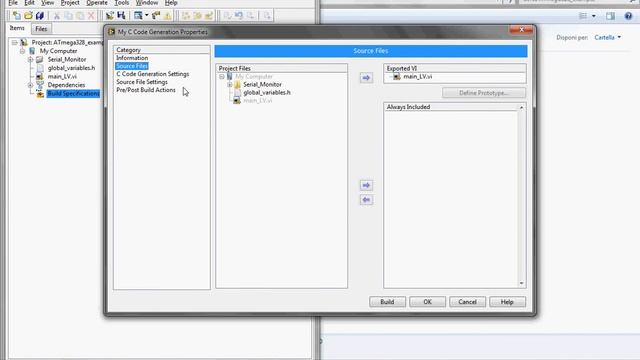Open the Project menu
Screen dimensions: 640x360
[70, 3]
